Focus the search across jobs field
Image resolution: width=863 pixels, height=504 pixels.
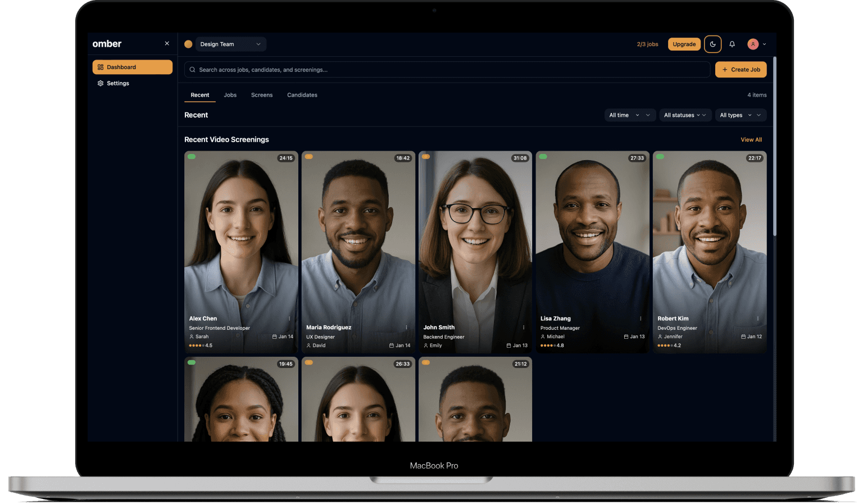[447, 70]
